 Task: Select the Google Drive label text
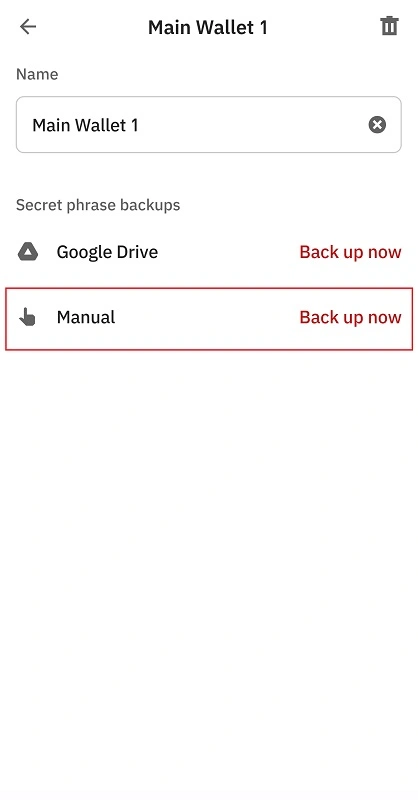(107, 252)
